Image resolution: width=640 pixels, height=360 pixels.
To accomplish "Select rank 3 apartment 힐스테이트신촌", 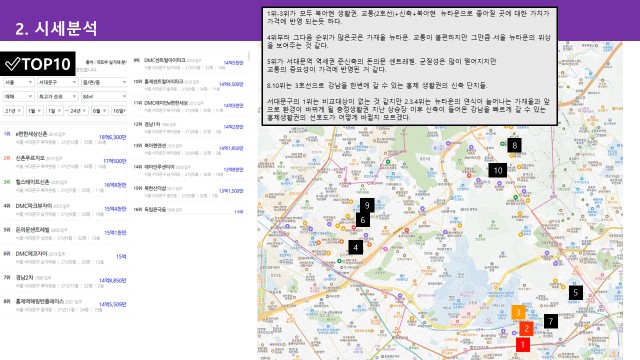I will pos(32,182).
